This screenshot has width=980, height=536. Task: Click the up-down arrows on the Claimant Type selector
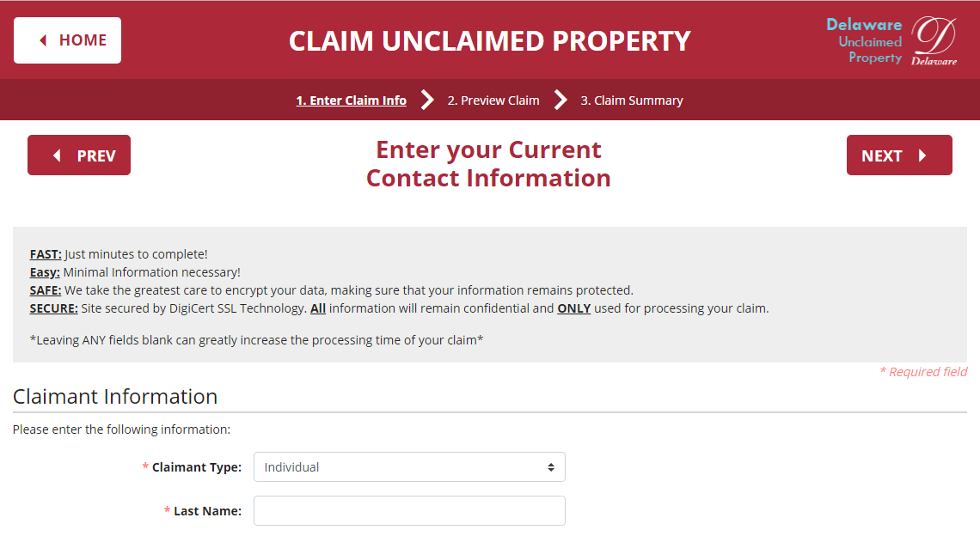[x=551, y=467]
